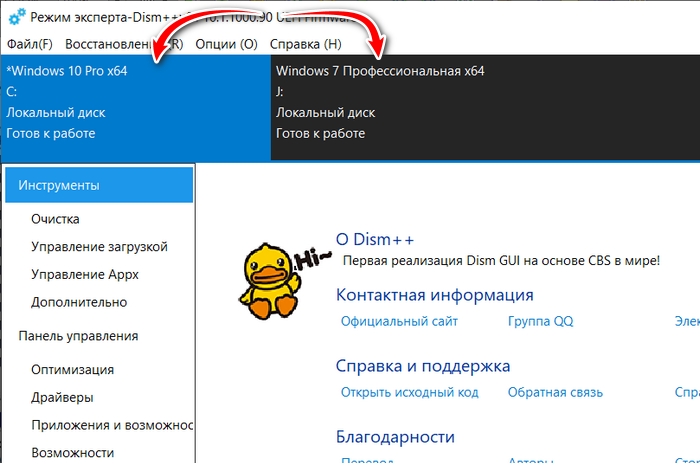Select the Инструменты section header
The height and width of the screenshot is (463, 700).
99,185
